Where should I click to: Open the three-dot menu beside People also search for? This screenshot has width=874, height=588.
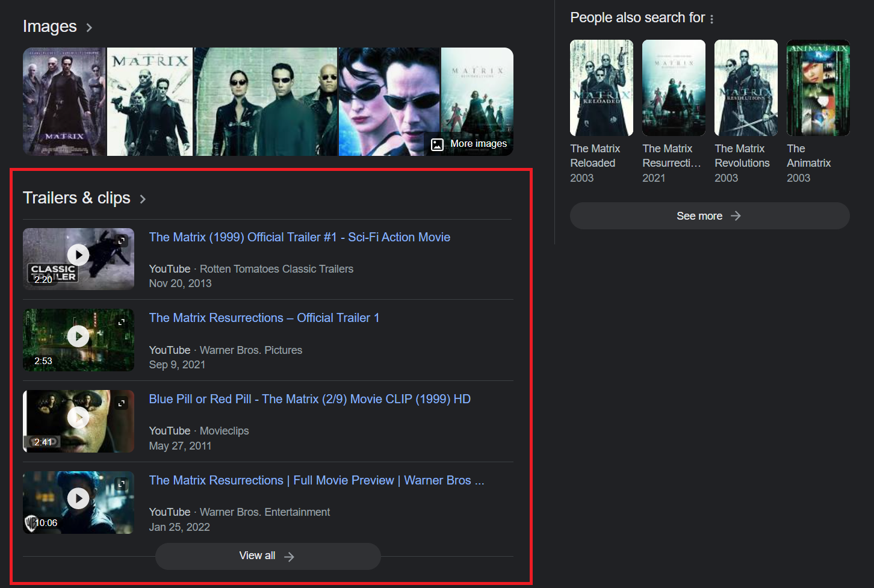point(711,19)
